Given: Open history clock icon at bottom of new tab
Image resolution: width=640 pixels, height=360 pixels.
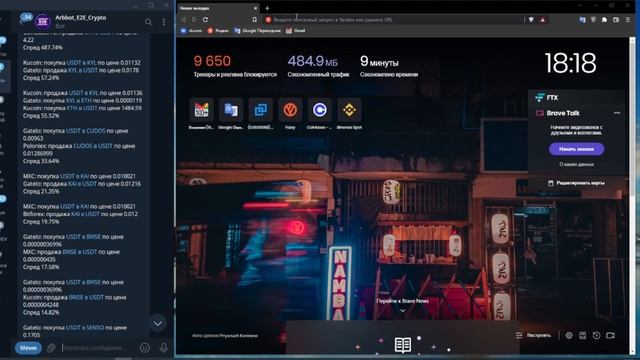Looking at the screenshot, I should 596,336.
